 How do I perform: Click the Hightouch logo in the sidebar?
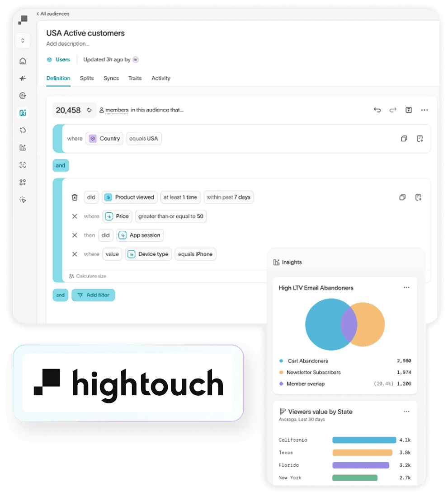23,20
